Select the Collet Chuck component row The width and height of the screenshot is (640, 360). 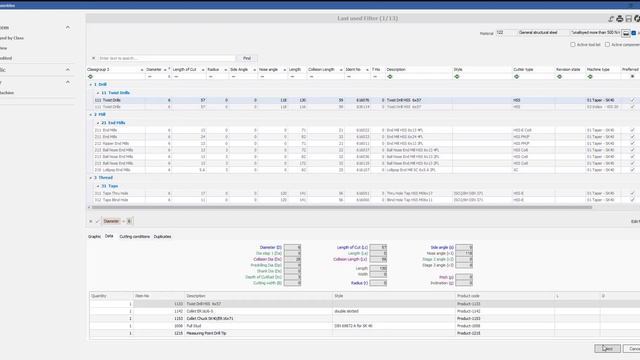tap(364, 318)
